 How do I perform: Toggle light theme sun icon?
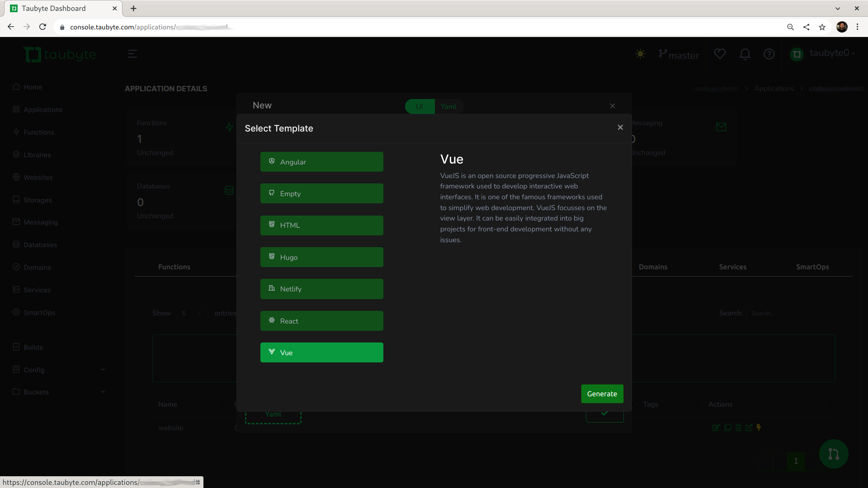point(640,54)
